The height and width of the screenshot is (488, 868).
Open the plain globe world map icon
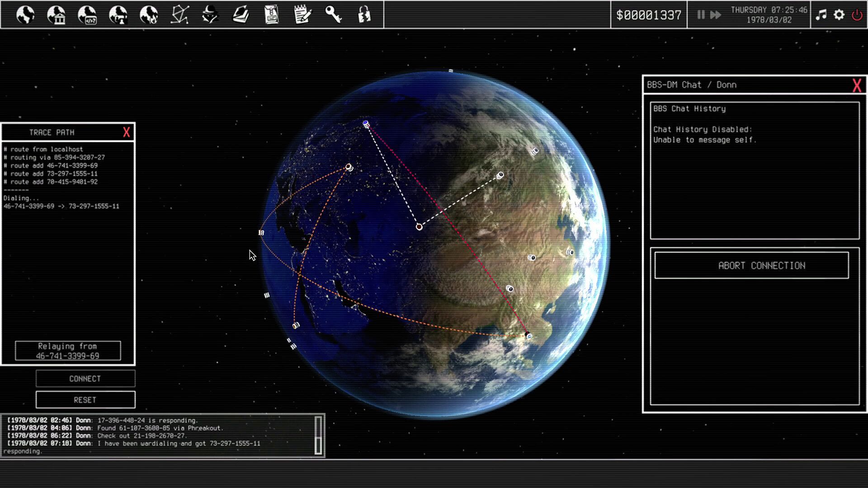(x=25, y=15)
